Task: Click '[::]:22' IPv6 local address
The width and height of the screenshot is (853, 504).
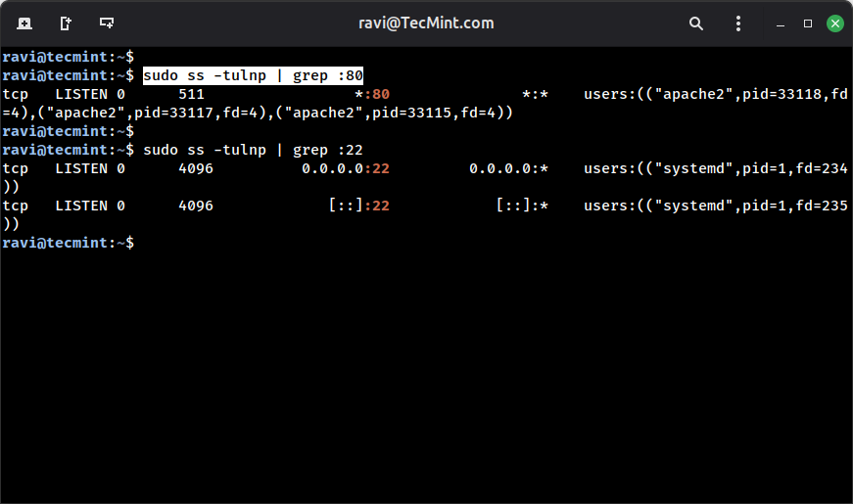Action: [359, 206]
